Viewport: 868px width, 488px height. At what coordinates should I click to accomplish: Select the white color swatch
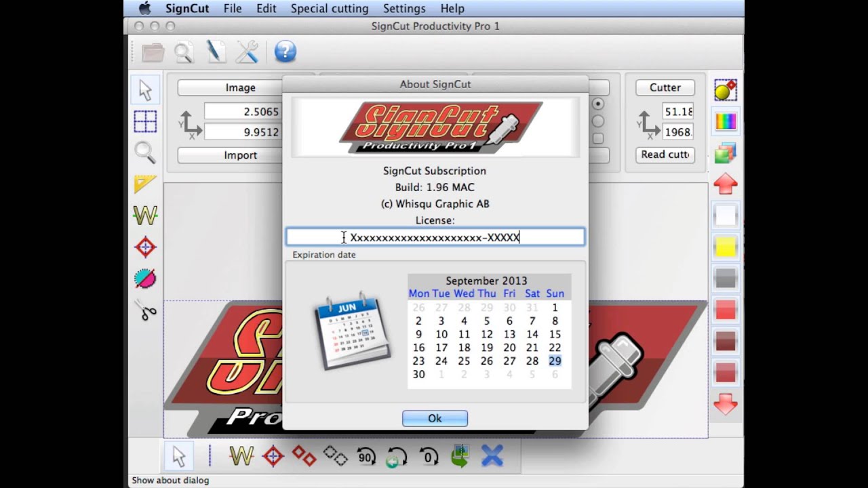[x=726, y=216]
